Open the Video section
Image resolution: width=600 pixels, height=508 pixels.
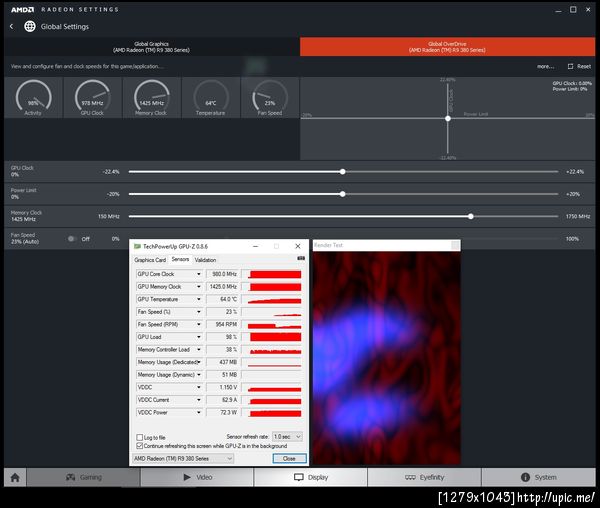click(x=197, y=477)
